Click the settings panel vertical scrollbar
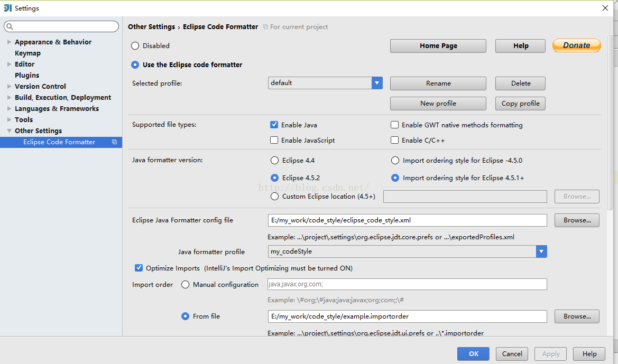Viewport: 618px width, 364px height. point(610,122)
